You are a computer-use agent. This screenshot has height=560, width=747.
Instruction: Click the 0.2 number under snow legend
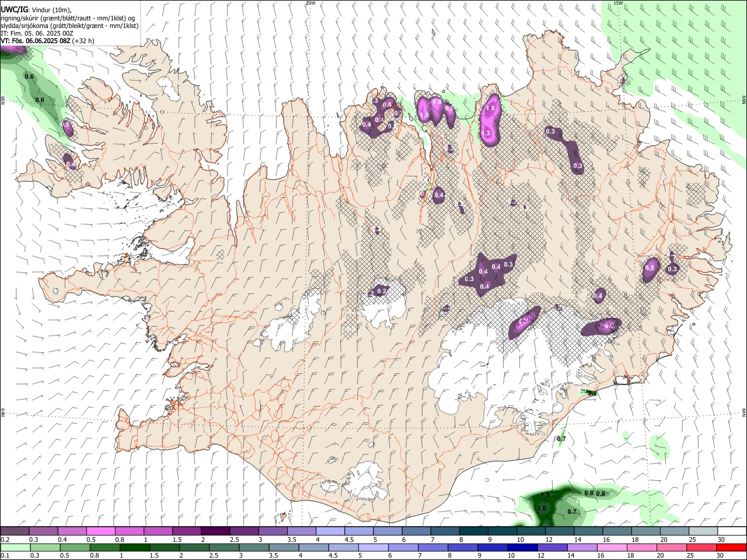tap(5, 540)
